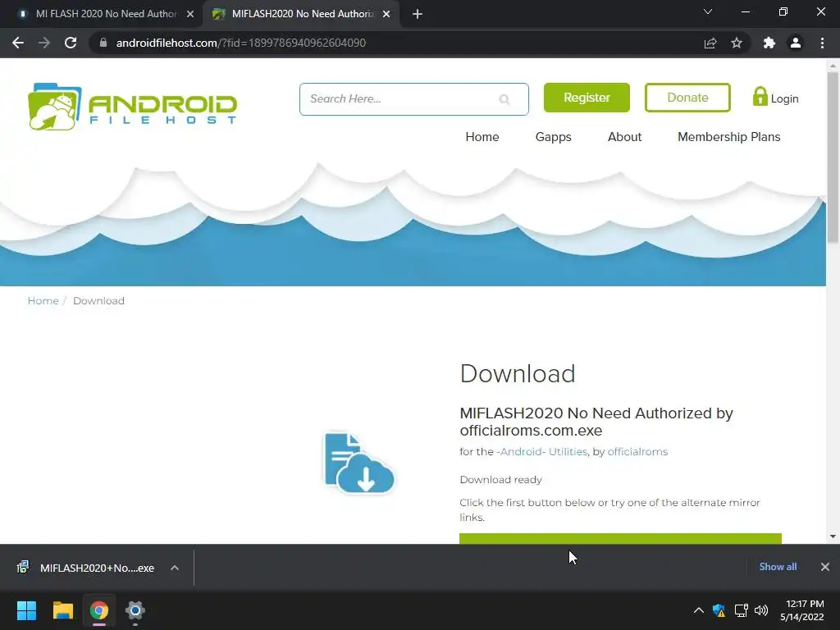Screen dimensions: 840x630
Task: Open the Extensions puzzle icon
Action: [x=769, y=43]
